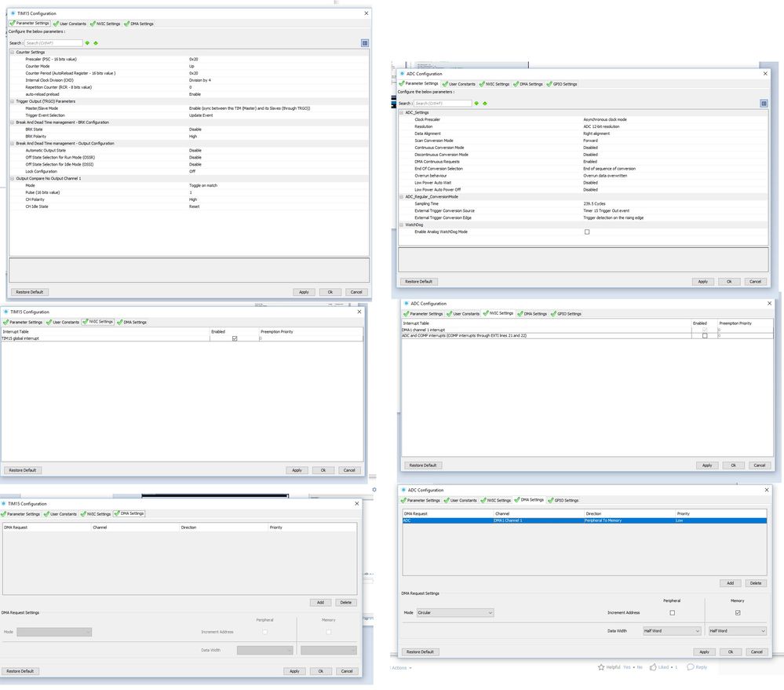Toggle Memory Increment Address checkbox in ADC DMA window

738,612
